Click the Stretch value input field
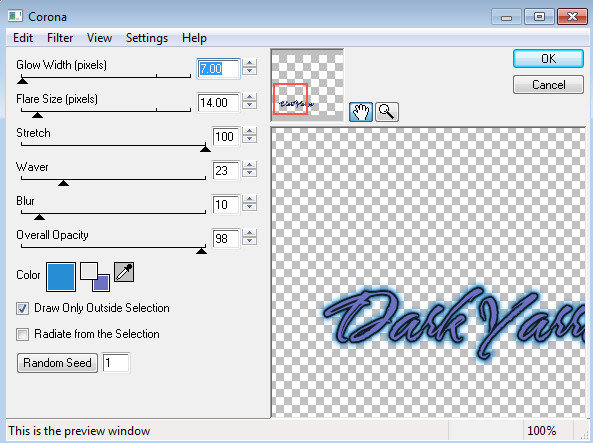 point(226,137)
